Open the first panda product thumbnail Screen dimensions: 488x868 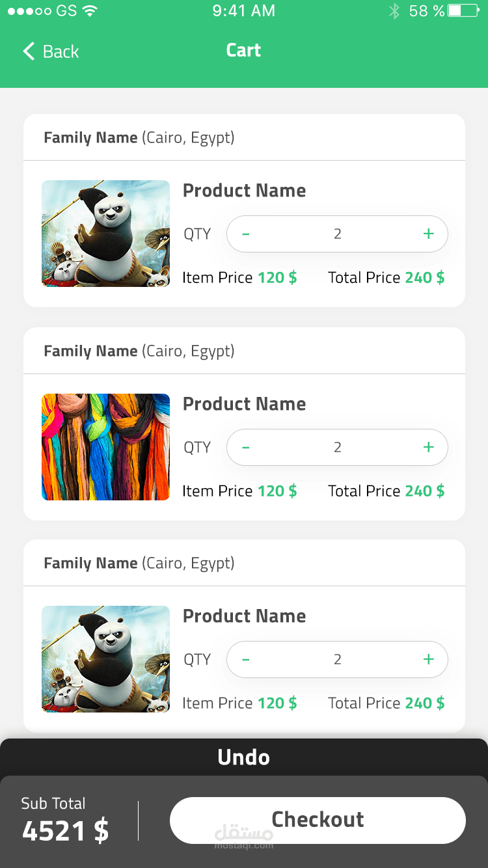pos(105,234)
